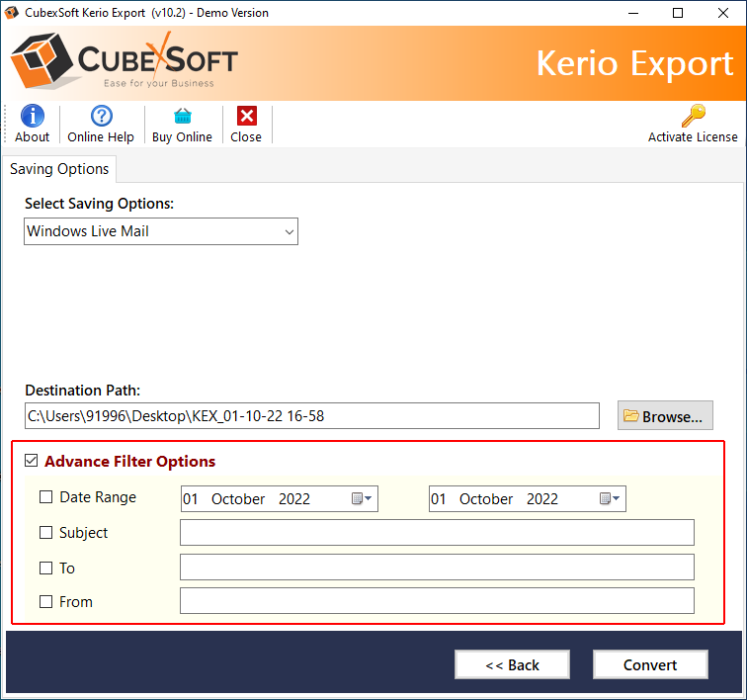
Task: Click the Destination Path text field
Action: click(312, 416)
